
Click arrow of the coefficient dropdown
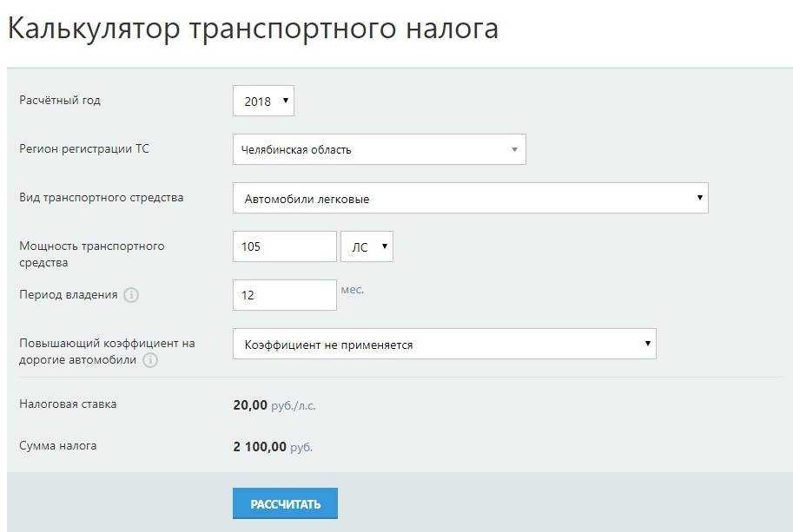647,344
